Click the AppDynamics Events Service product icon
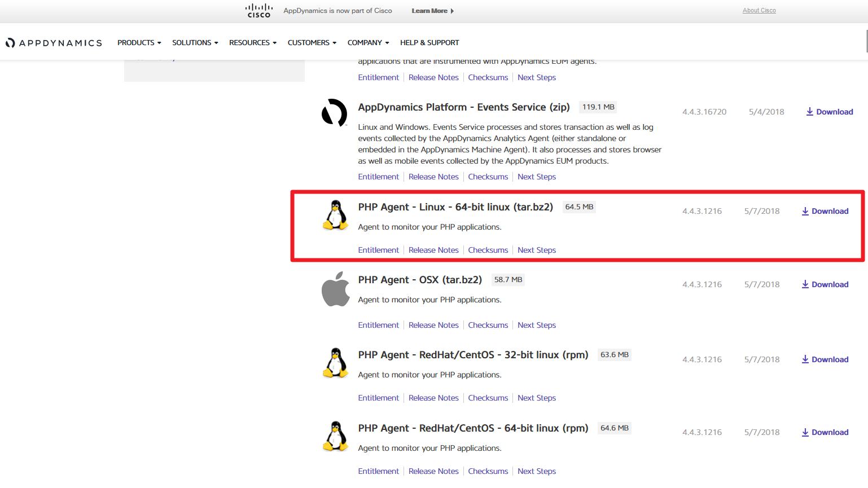The width and height of the screenshot is (868, 488). [x=335, y=112]
